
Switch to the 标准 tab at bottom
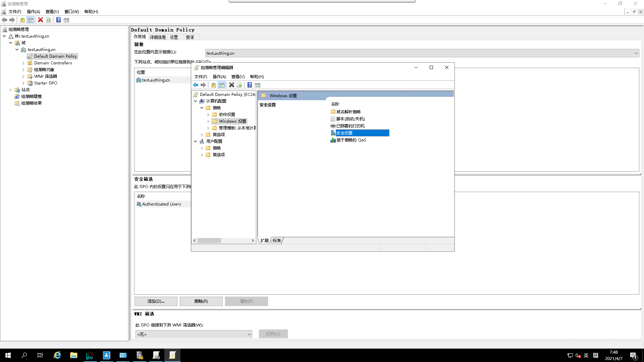(x=277, y=241)
